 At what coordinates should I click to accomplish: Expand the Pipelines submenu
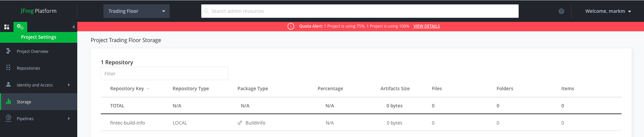(x=69, y=118)
